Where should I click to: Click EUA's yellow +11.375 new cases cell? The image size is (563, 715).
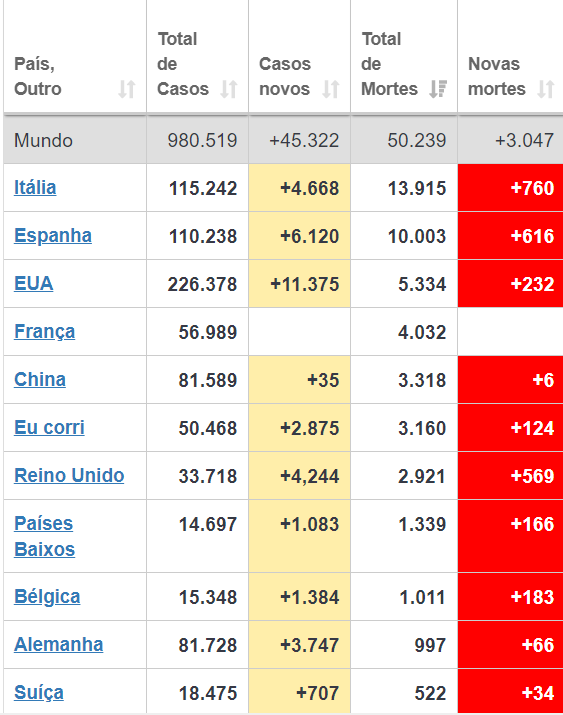(300, 284)
